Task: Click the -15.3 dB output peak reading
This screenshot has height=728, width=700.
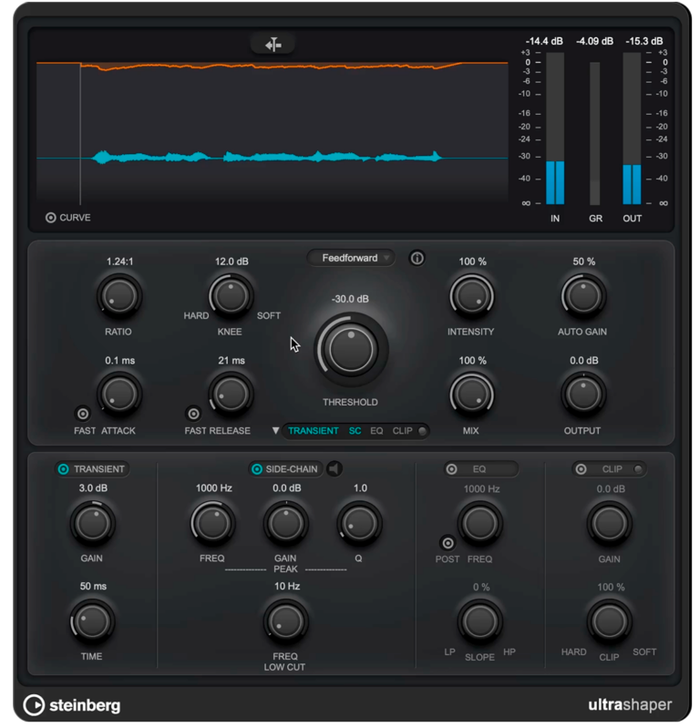Action: pos(643,41)
